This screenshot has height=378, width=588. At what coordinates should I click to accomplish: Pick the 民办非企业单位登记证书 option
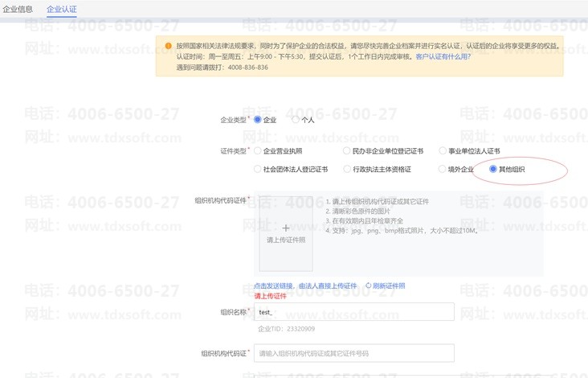pyautogui.click(x=347, y=150)
